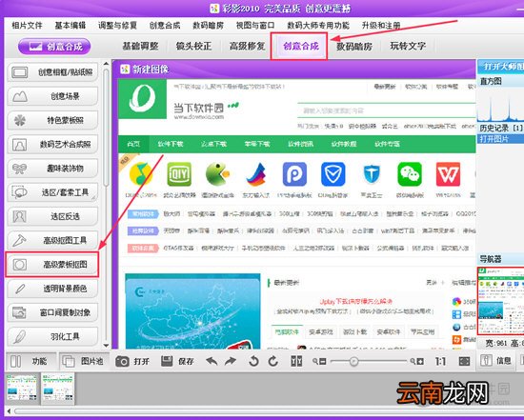Select 高级蒙板抠图 tool

coord(52,265)
